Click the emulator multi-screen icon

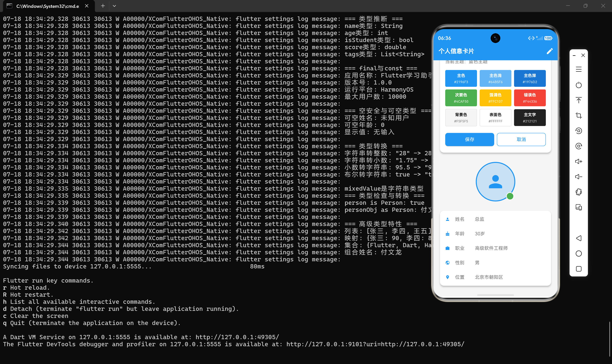pos(579,207)
